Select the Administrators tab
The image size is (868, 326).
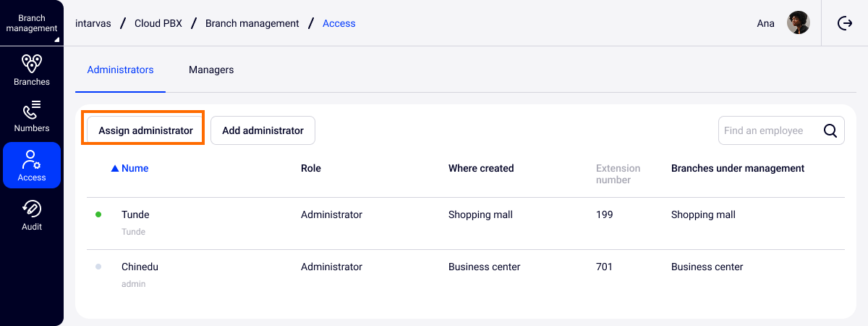coord(120,70)
